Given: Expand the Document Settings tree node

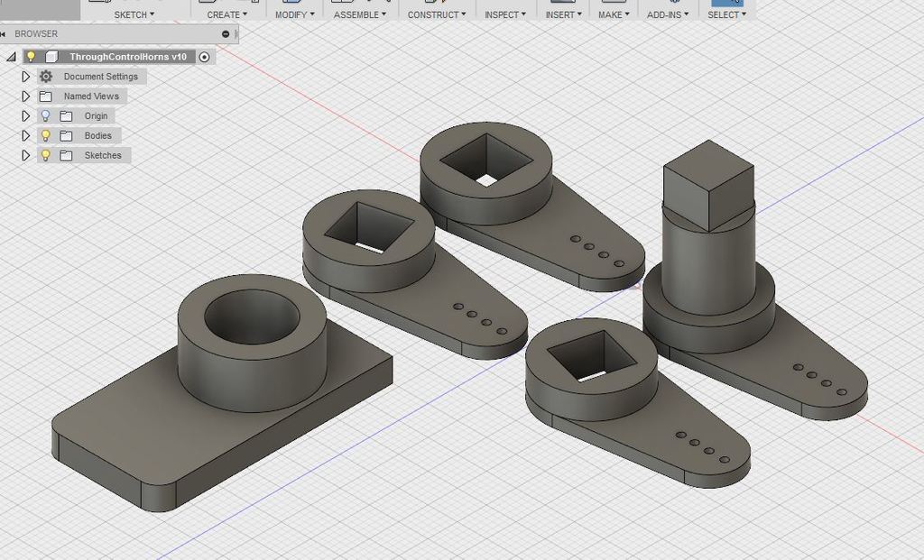Looking at the screenshot, I should 26,77.
